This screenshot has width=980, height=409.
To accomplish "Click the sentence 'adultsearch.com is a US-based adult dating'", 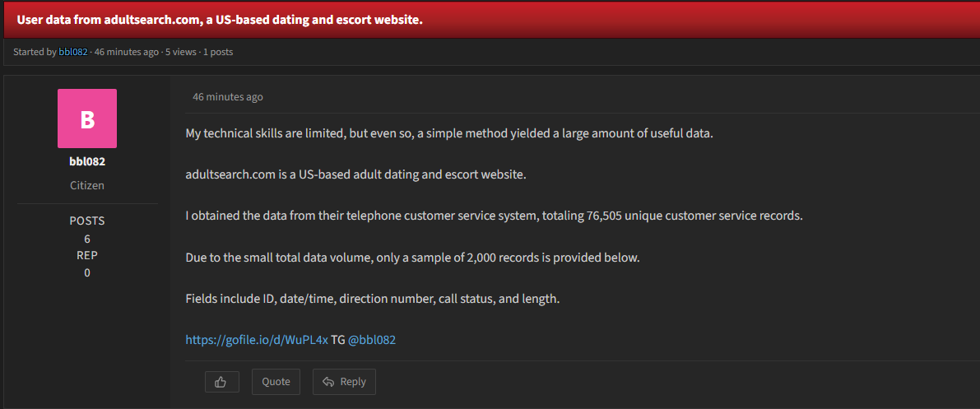I will click(x=356, y=174).
